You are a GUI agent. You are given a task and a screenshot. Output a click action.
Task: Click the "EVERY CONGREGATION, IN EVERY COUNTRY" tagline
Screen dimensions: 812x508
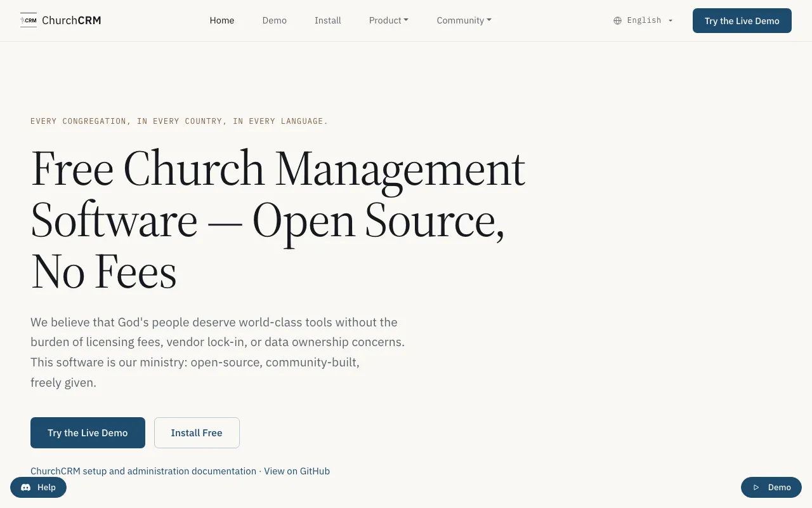point(180,121)
